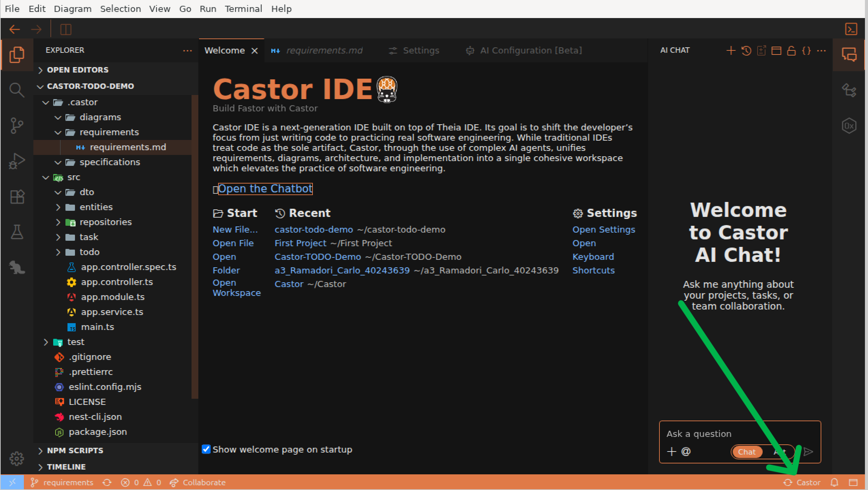Uncheck Show welcome page on startup

point(206,449)
